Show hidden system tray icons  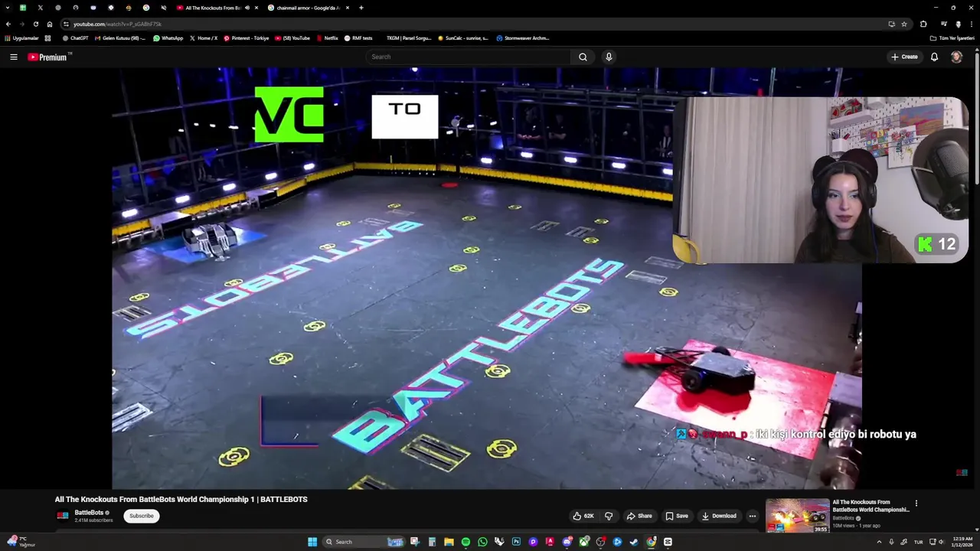[x=879, y=542]
